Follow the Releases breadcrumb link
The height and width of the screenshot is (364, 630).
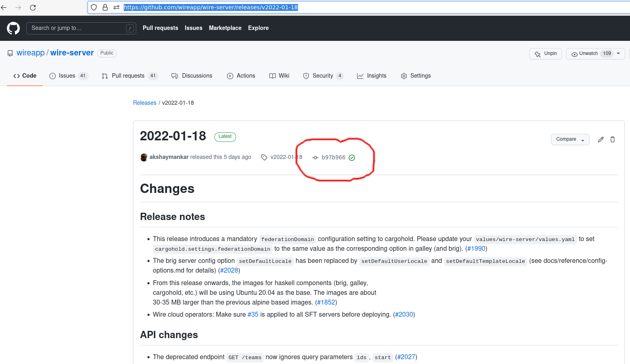point(145,103)
